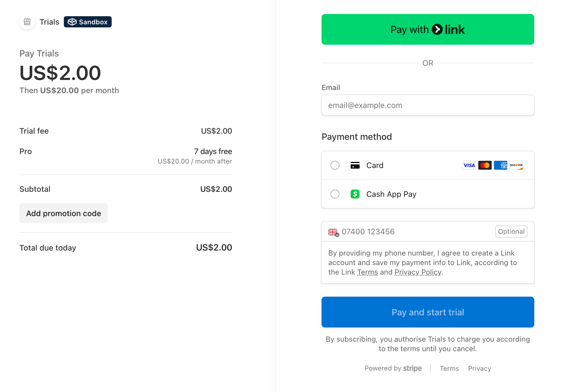The height and width of the screenshot is (392, 572).
Task: Click the Pay with Link button
Action: click(428, 29)
